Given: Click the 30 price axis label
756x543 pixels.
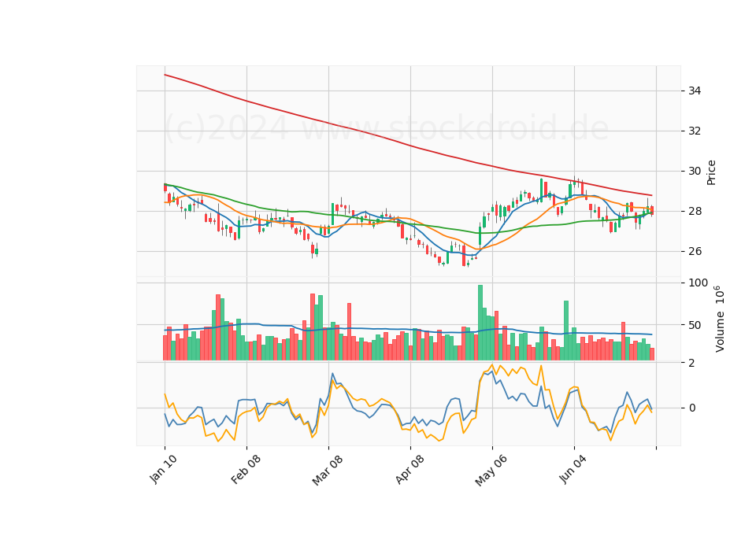Looking at the screenshot, I should pos(695,171).
